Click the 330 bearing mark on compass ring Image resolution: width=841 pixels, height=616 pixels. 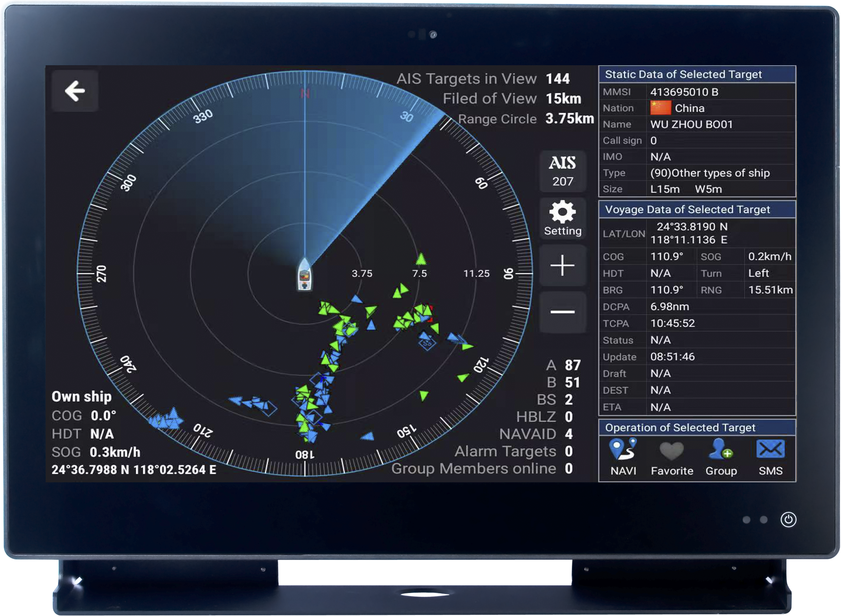(x=203, y=116)
